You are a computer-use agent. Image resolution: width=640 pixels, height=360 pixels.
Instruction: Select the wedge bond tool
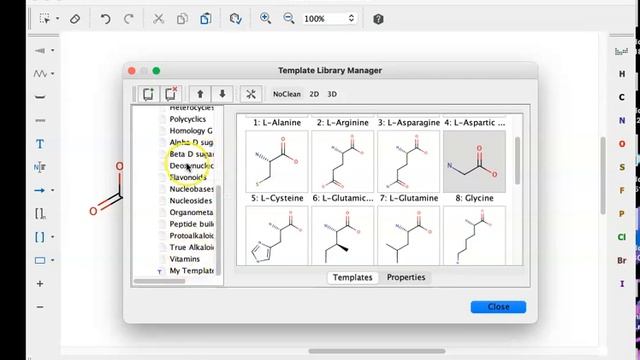click(40, 51)
